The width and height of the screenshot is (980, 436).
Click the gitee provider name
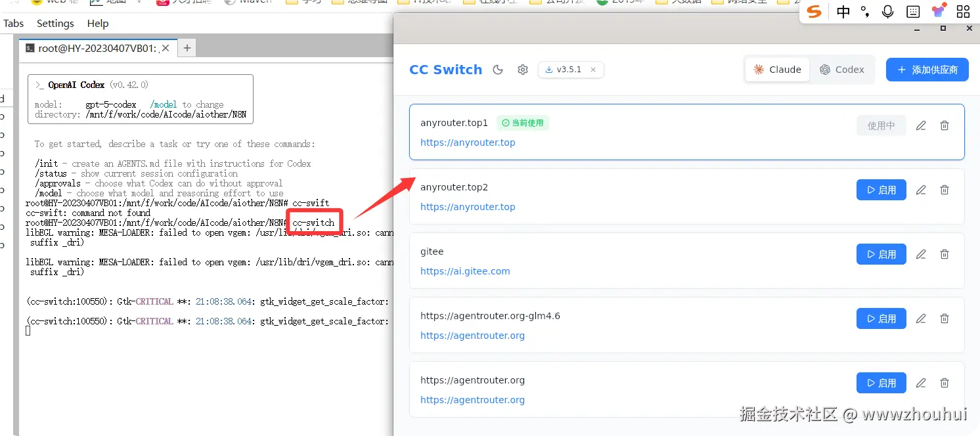point(432,251)
